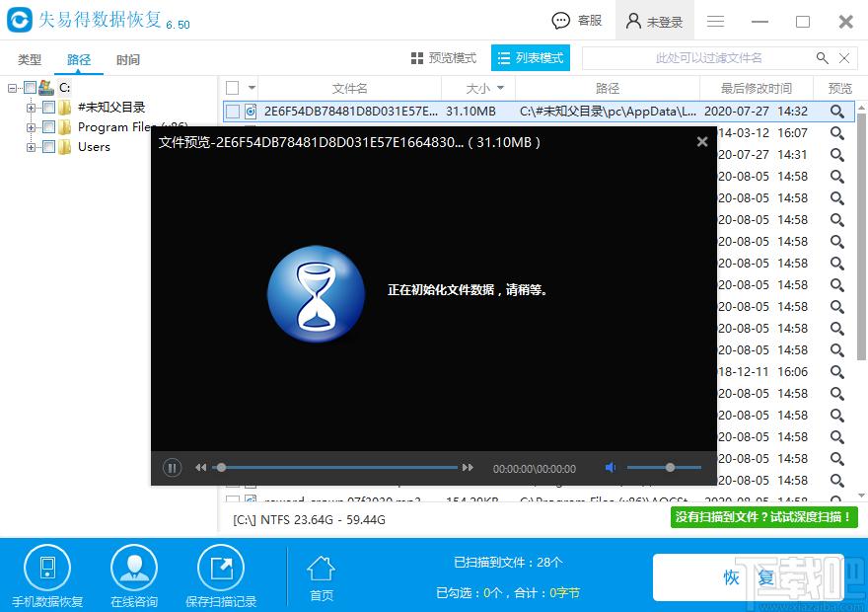Screen dimensions: 868x612
Task: Click the 失易得数据恢复 app logo
Action: [x=20, y=20]
